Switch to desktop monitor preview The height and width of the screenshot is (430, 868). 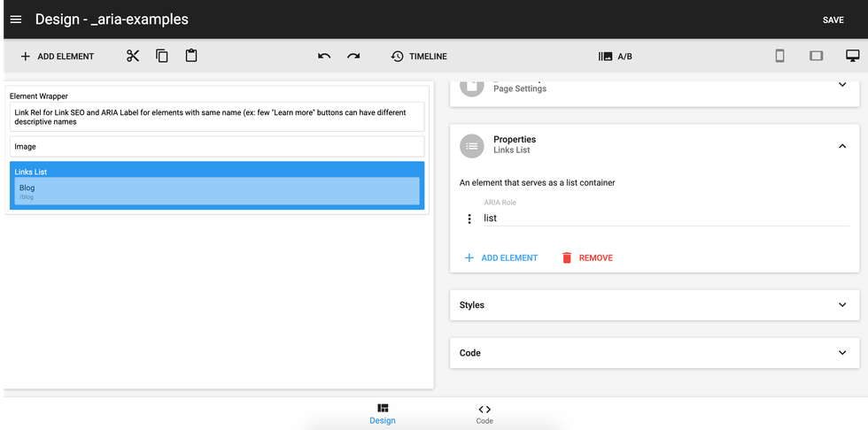click(852, 56)
